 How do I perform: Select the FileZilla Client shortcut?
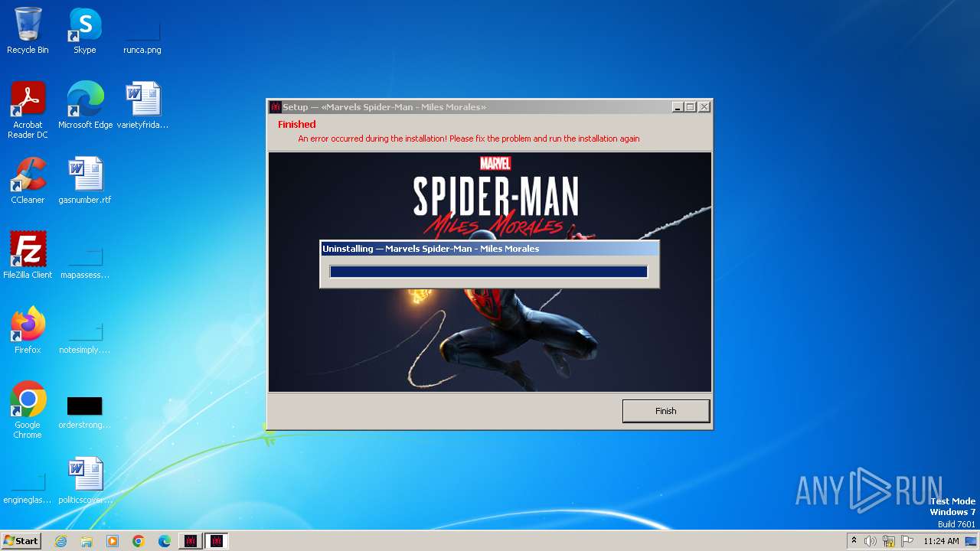tap(28, 256)
